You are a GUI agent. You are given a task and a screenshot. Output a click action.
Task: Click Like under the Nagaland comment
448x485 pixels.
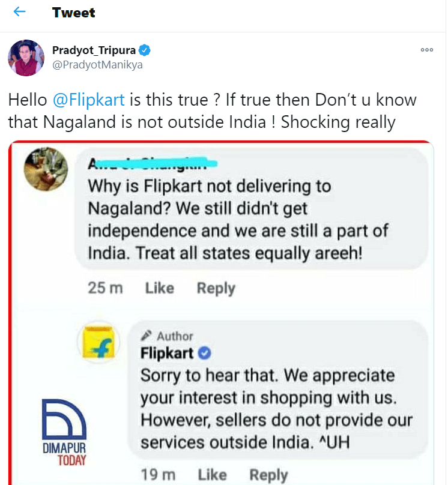159,288
